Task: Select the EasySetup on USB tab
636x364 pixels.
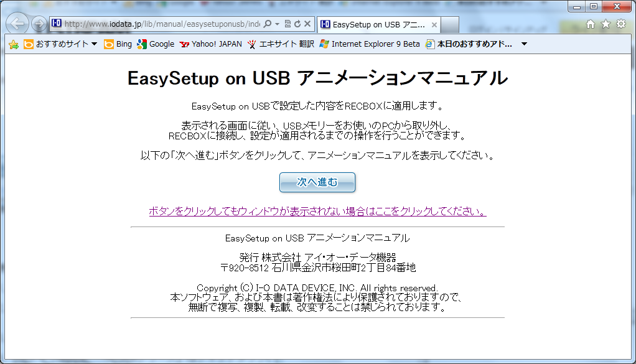Action: 378,25
